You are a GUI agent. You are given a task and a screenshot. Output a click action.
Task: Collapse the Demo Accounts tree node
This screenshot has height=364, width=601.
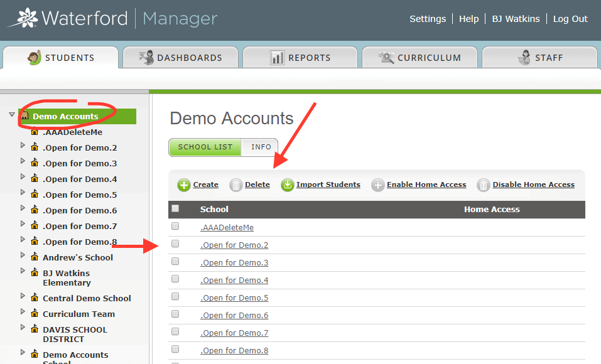click(12, 115)
